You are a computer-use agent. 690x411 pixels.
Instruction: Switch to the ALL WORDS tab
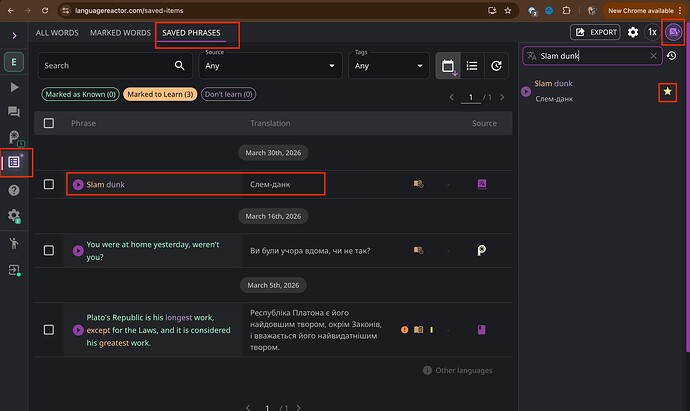tap(57, 33)
